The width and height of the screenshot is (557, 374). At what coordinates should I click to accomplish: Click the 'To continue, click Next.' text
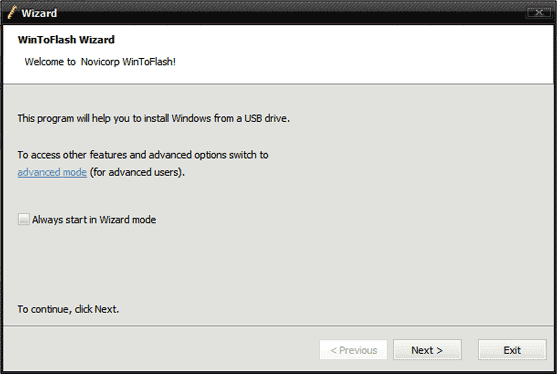(68, 309)
